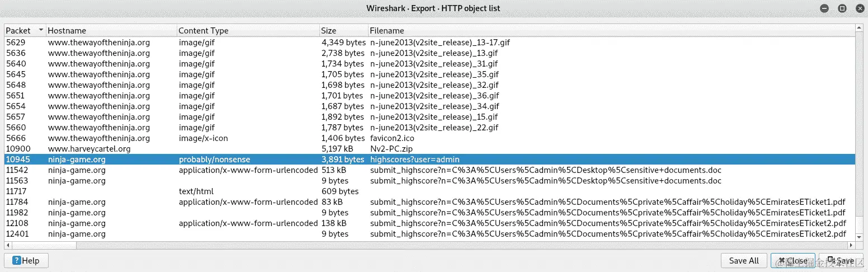
Task: Select the n-june2013(v2site_release)_35.gif file
Action: click(x=434, y=74)
